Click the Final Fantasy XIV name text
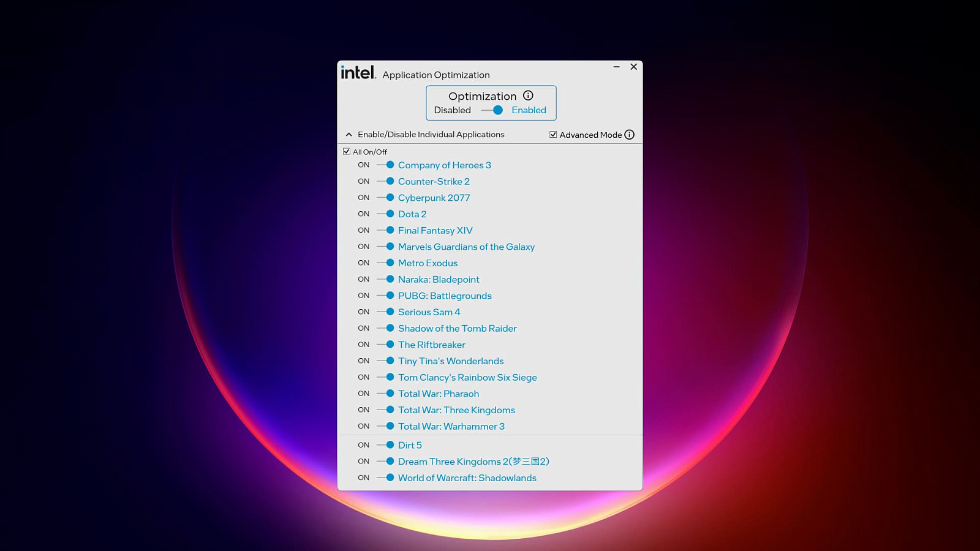 (x=435, y=231)
